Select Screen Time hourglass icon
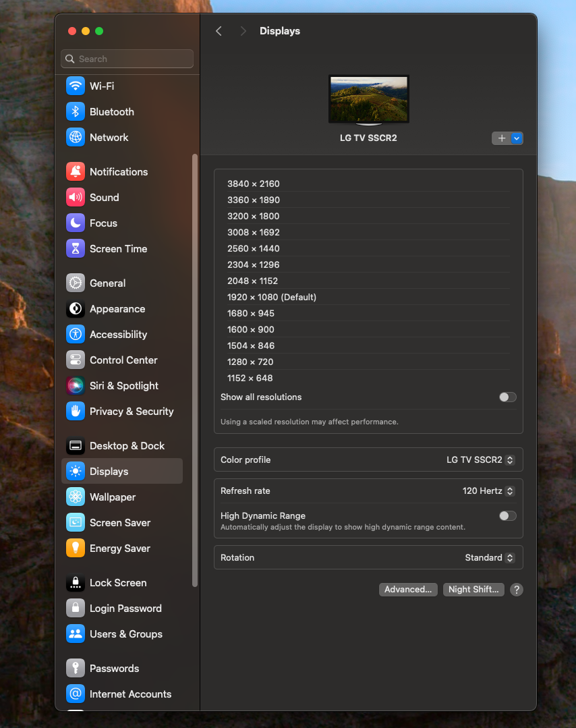Viewport: 576px width, 728px height. point(75,249)
